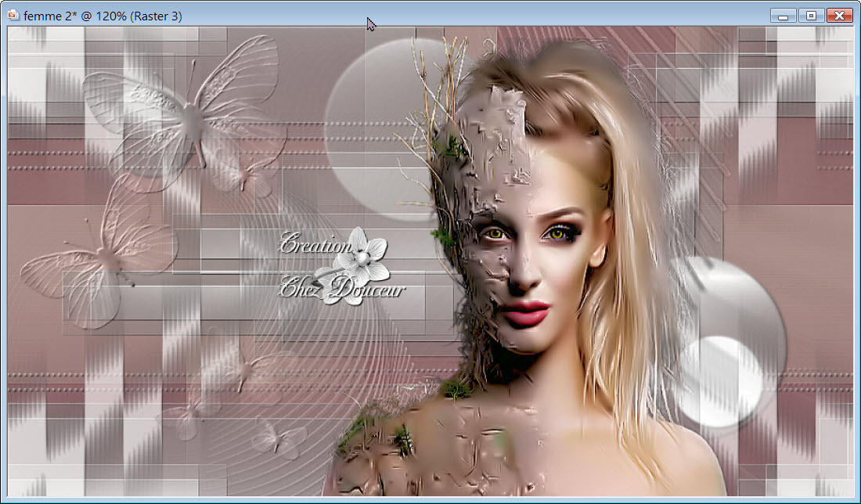
Task: Maximize the femme 2 image window
Action: tap(811, 16)
